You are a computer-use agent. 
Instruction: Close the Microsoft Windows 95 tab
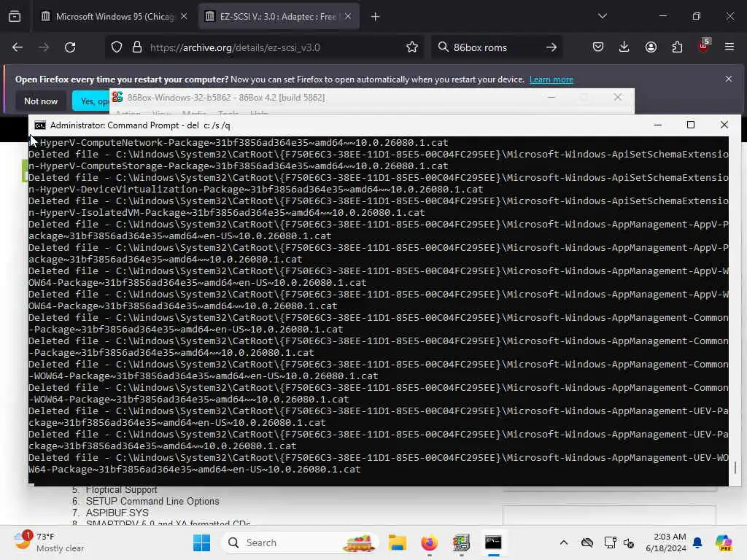[x=184, y=17]
